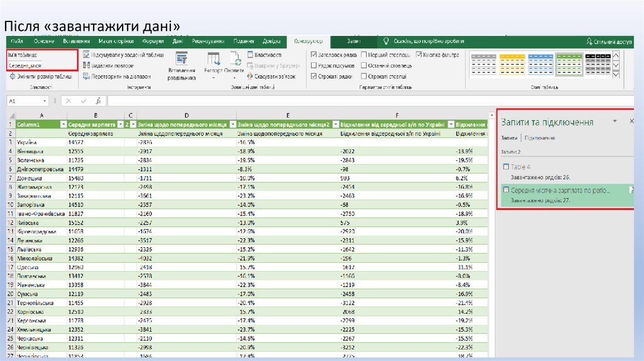Open table Properties (Властивості)
This screenshot has width=644, height=361.
(251, 55)
